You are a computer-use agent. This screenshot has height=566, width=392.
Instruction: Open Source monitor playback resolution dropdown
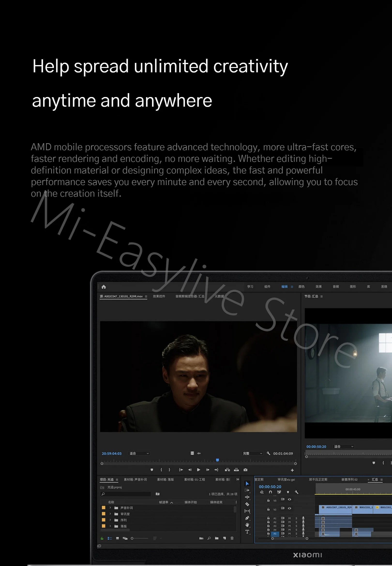(x=253, y=453)
